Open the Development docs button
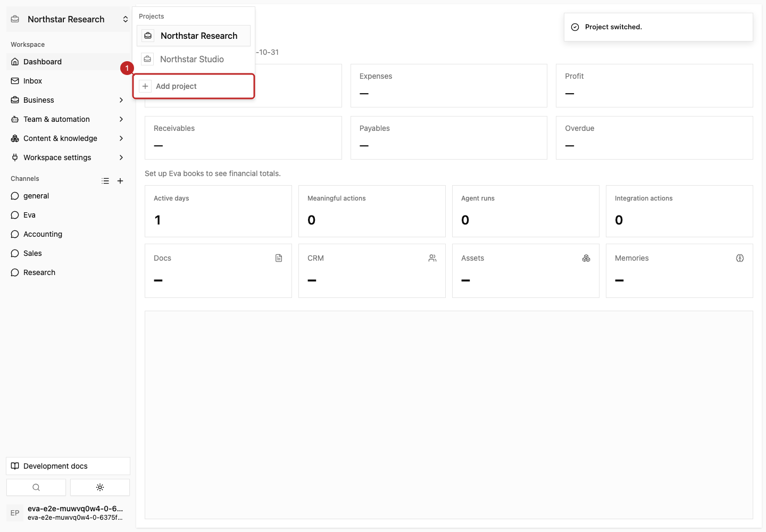 (68, 466)
